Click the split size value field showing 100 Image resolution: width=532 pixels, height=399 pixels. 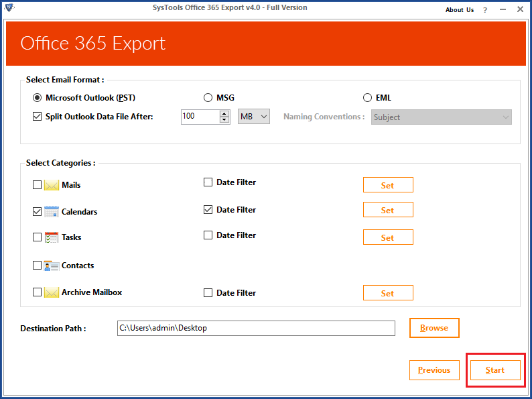pyautogui.click(x=200, y=117)
